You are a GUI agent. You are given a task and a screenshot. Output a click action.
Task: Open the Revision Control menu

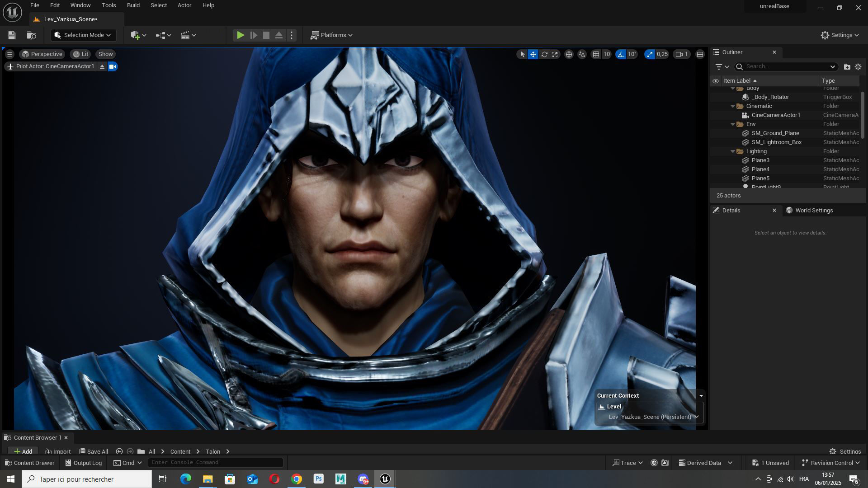point(831,463)
